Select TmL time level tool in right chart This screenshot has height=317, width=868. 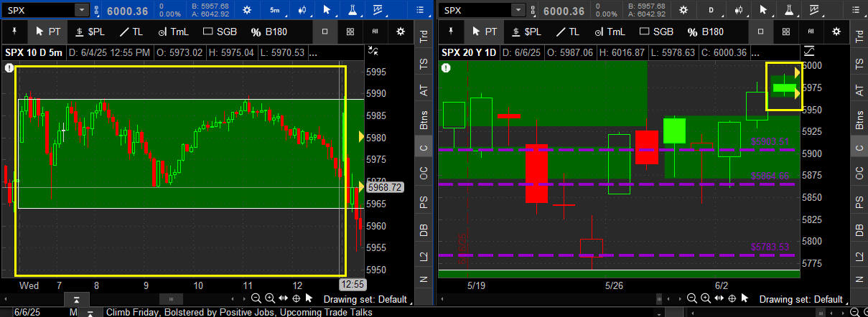coord(611,32)
